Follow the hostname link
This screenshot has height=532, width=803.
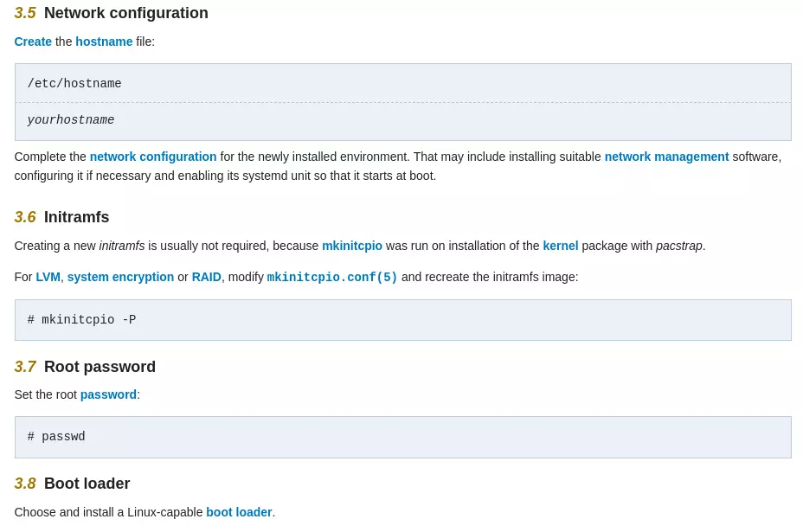pyautogui.click(x=104, y=42)
